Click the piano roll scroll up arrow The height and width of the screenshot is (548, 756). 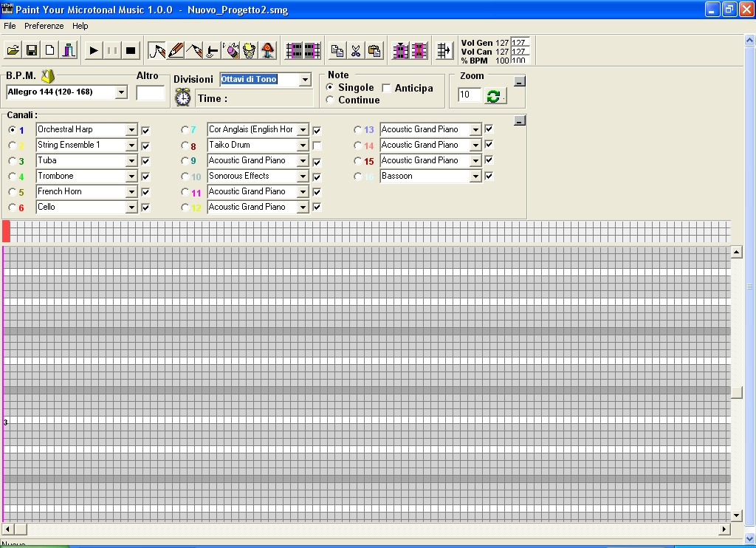[736, 253]
